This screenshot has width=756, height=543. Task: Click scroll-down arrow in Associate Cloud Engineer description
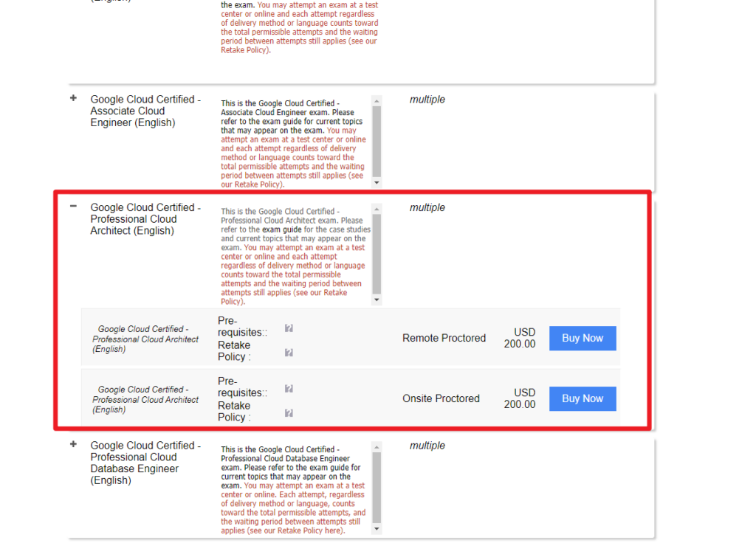click(x=377, y=182)
